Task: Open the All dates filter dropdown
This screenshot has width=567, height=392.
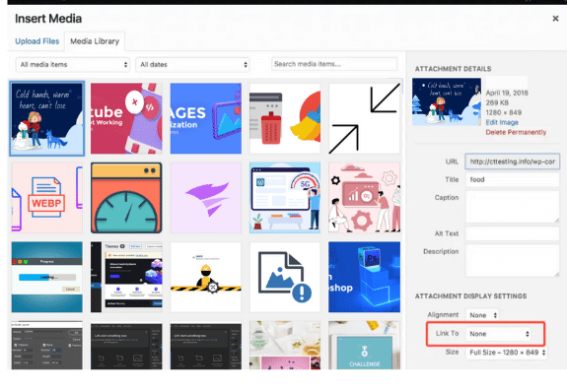Action: (192, 65)
